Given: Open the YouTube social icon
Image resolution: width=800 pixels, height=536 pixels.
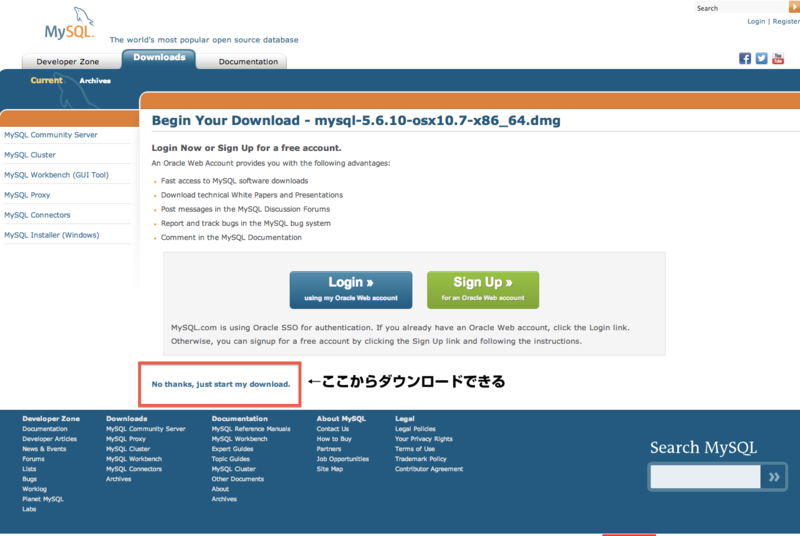Looking at the screenshot, I should [x=777, y=58].
